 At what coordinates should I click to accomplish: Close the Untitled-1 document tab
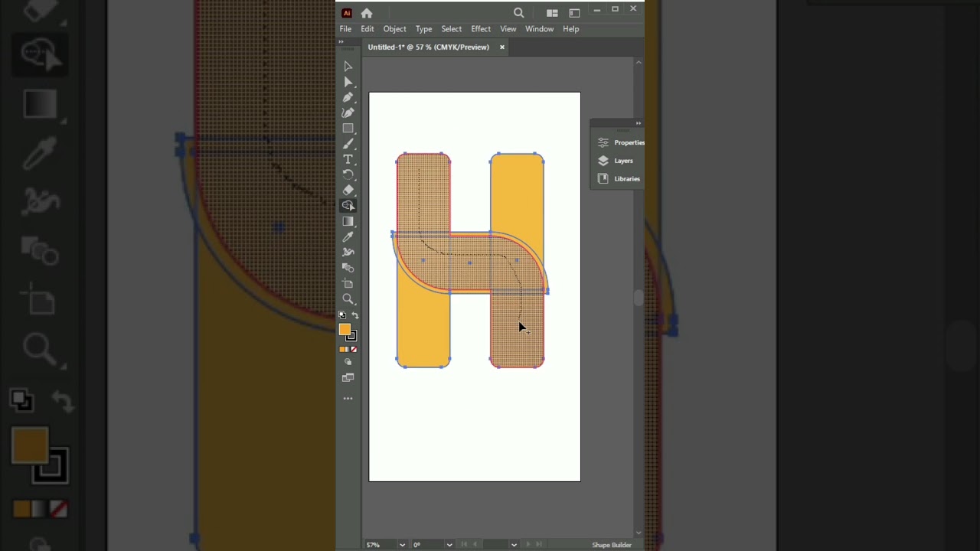point(502,47)
